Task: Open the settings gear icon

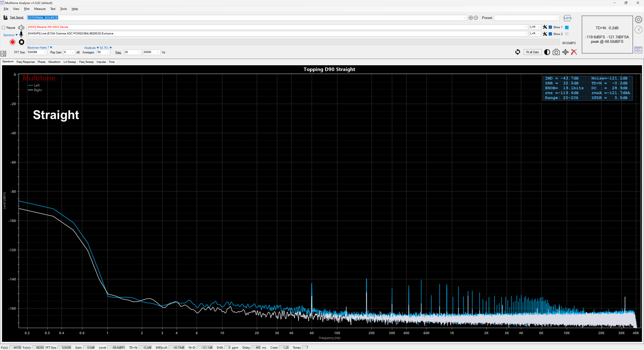Action: click(x=638, y=20)
